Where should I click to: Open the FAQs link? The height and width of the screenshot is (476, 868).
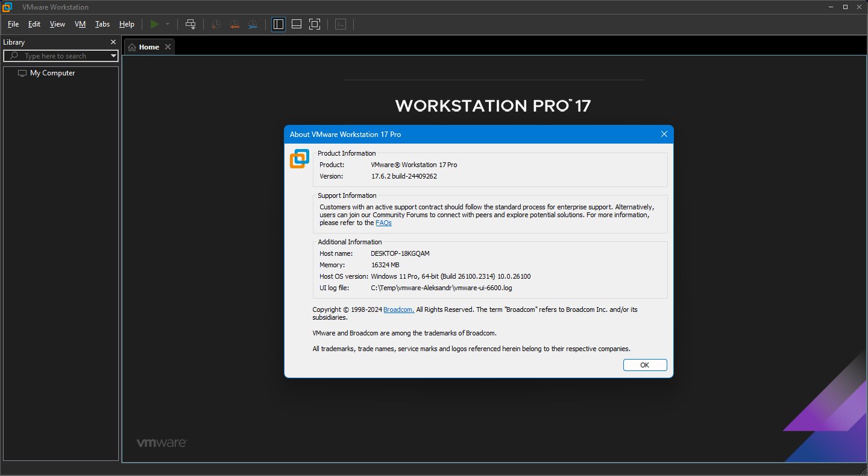coord(383,223)
